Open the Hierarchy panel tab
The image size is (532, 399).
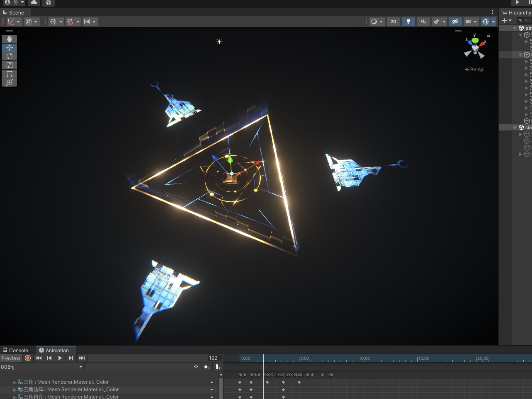coord(516,13)
